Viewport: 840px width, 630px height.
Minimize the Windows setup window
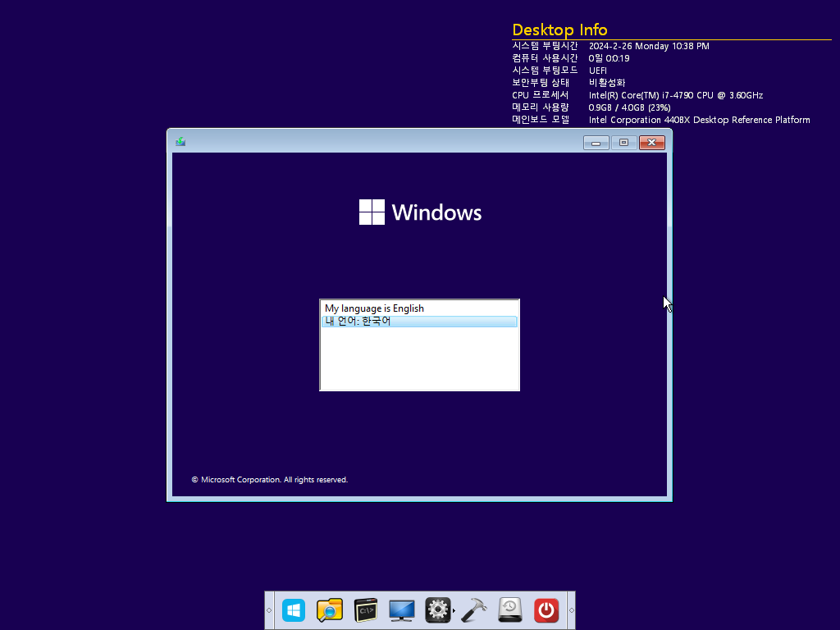(x=596, y=143)
